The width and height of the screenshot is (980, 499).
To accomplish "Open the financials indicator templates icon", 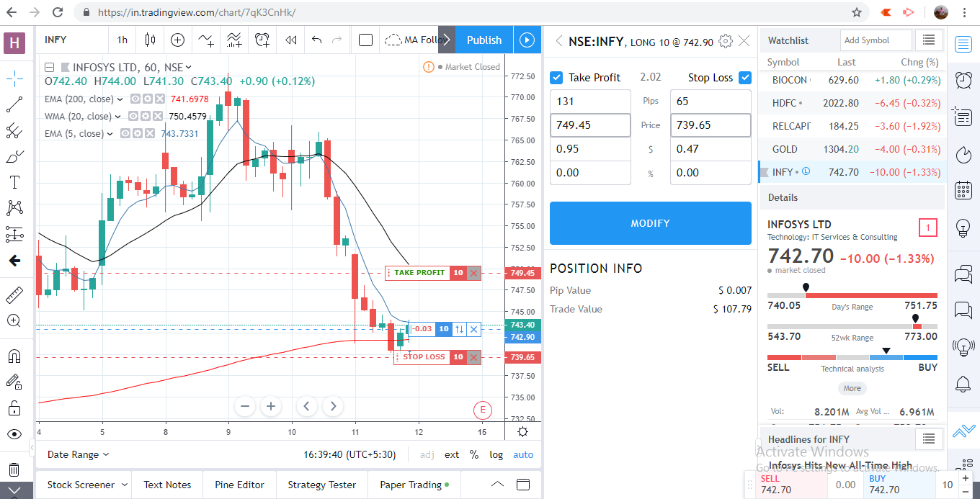I will click(234, 40).
